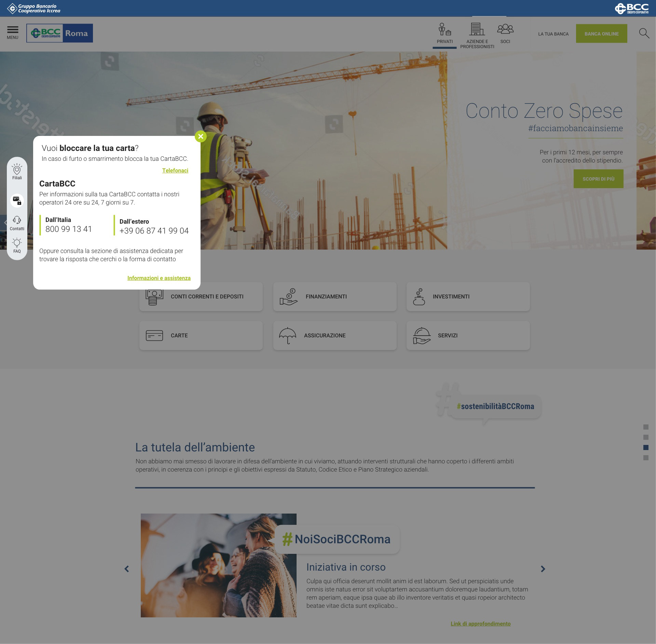
Task: Click the BCC Roma logo
Action: [x=59, y=33]
